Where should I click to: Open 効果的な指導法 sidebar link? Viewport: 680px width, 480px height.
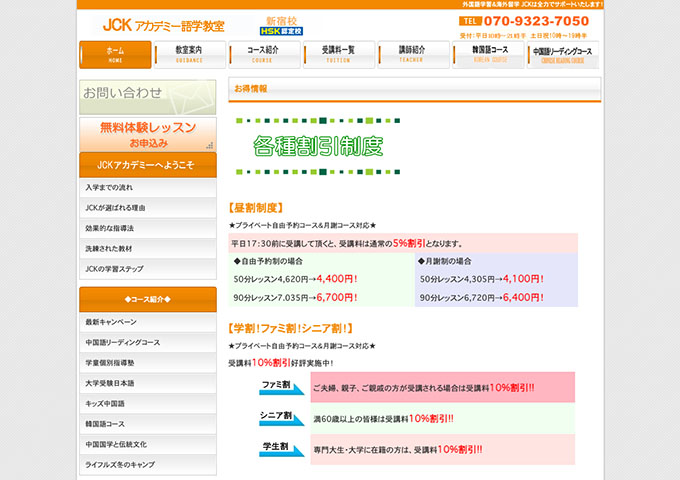click(x=148, y=229)
